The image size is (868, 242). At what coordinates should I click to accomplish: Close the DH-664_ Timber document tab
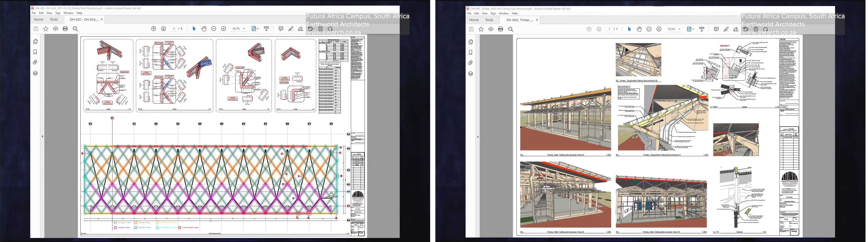537,20
